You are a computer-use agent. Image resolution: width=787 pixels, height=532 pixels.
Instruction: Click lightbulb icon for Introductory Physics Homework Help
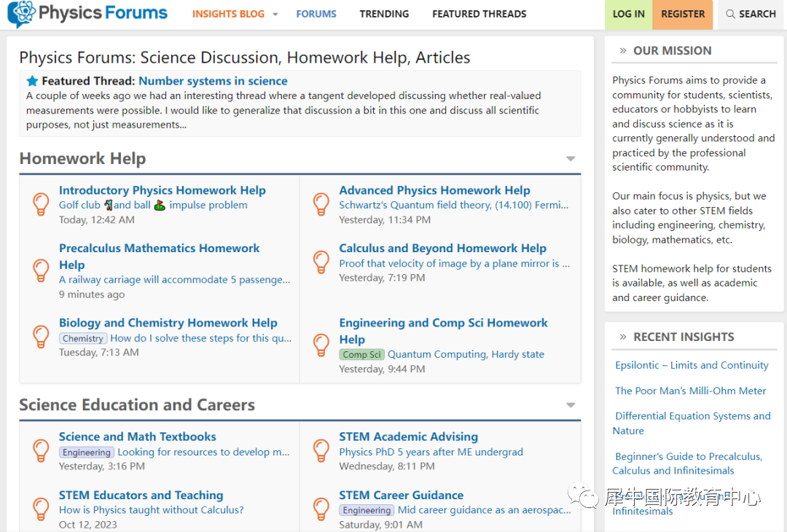(41, 204)
